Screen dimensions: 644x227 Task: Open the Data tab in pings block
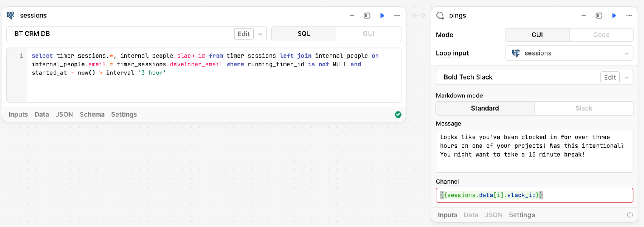point(471,215)
